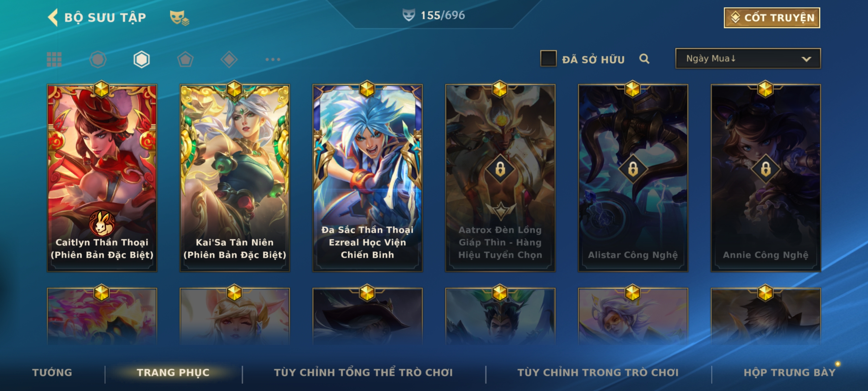Select the highlighted hexagon rarity filter

pos(141,59)
